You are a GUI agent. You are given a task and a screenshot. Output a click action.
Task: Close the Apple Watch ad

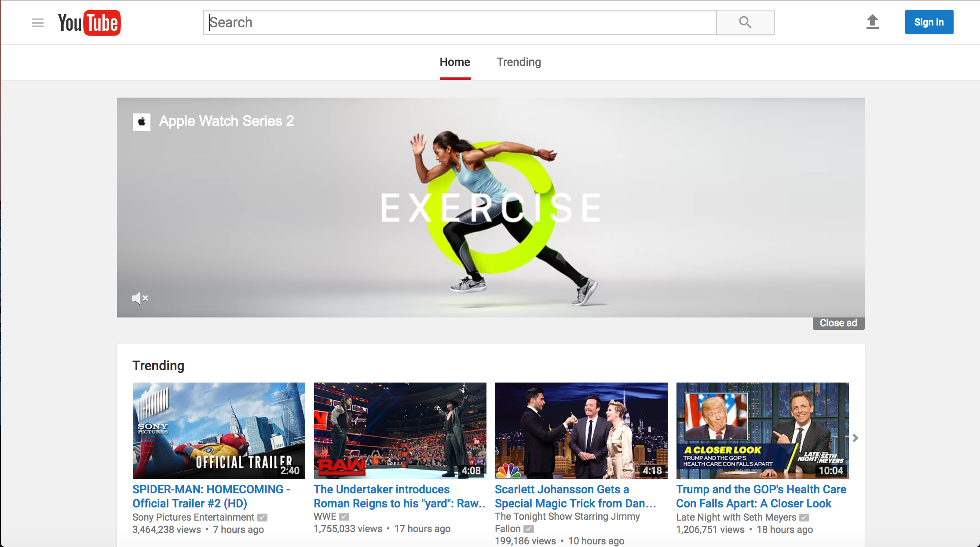point(838,323)
